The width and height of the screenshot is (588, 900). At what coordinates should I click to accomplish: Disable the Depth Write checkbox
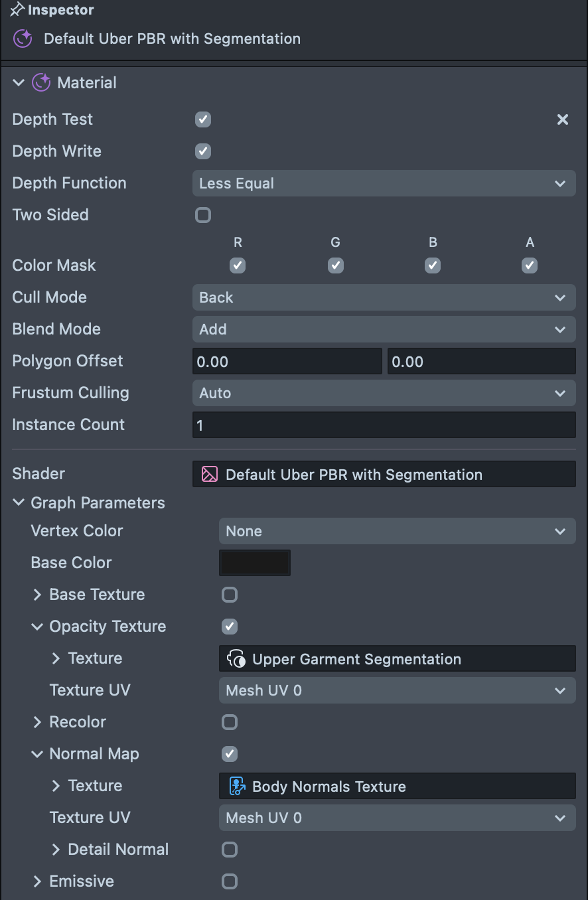202,151
